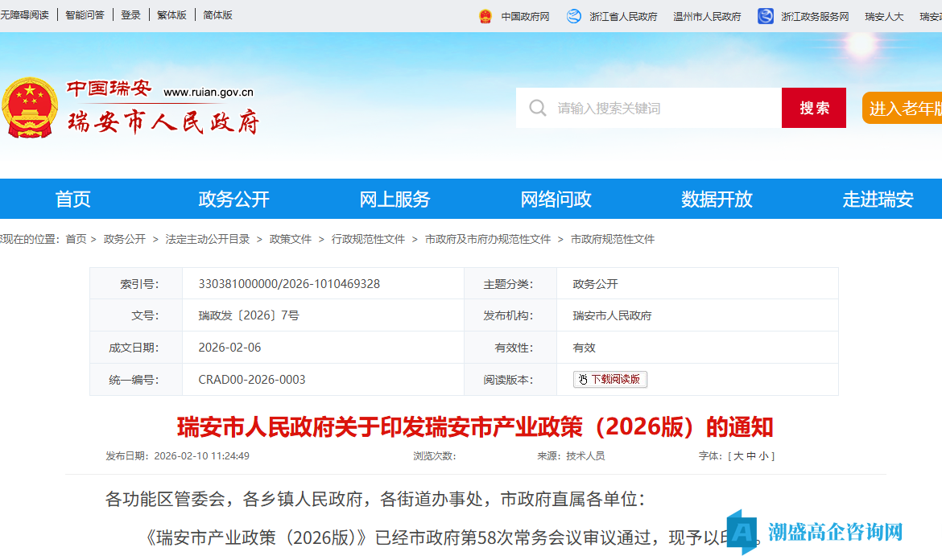Enable 无障碍阅读 accessibility mode
Image resolution: width=942 pixels, height=560 pixels.
27,14
